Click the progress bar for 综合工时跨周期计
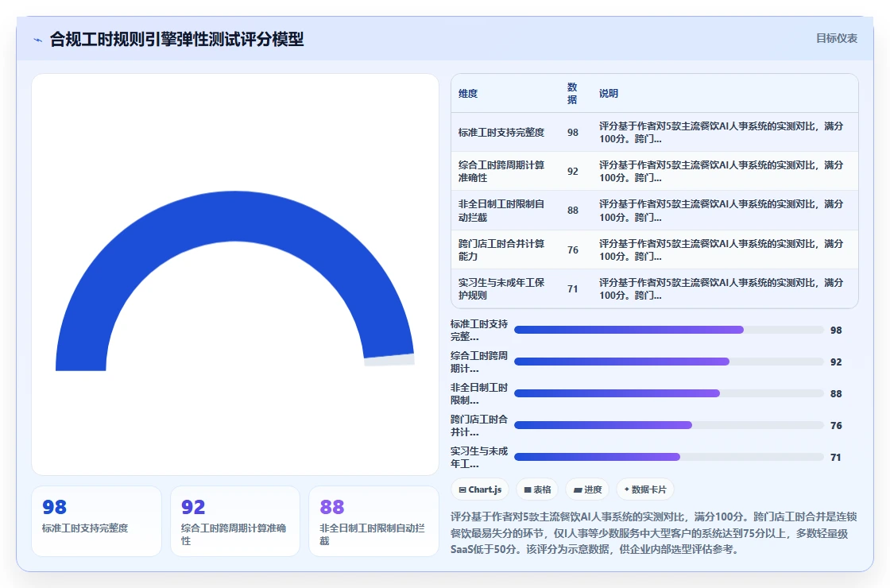 coord(668,362)
